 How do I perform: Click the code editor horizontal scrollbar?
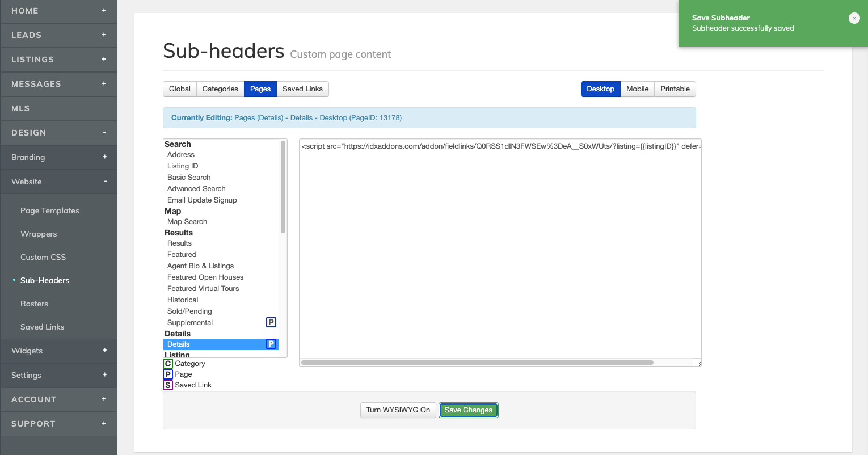coord(477,363)
